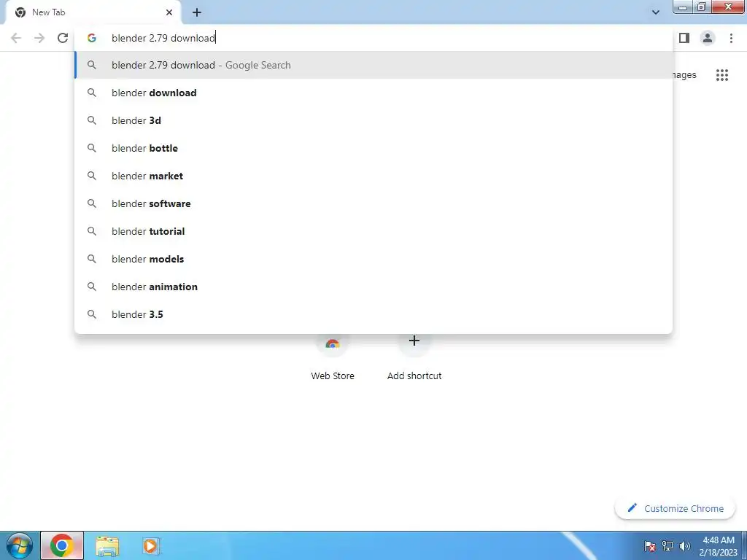Click the Add shortcut plus tile
747x560 pixels.
click(x=414, y=357)
